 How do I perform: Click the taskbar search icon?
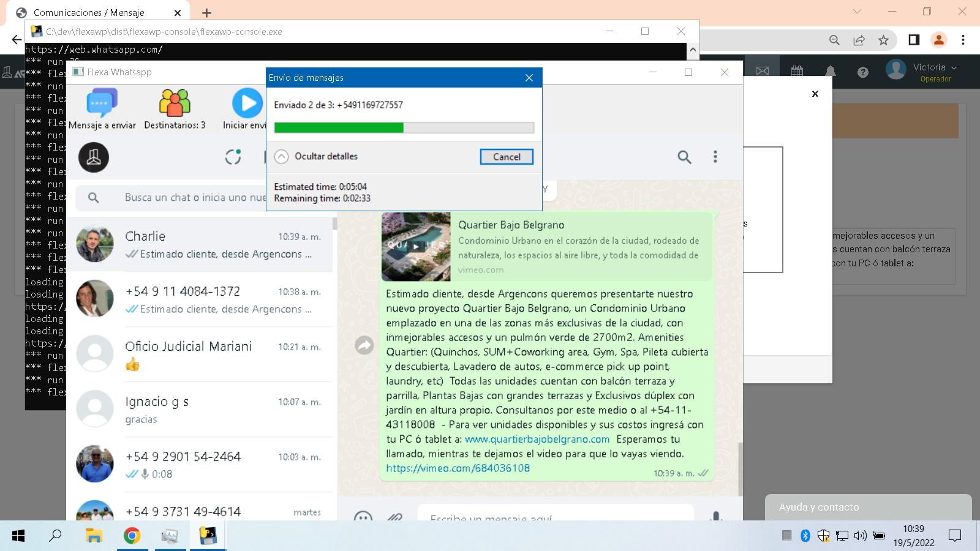[x=55, y=536]
